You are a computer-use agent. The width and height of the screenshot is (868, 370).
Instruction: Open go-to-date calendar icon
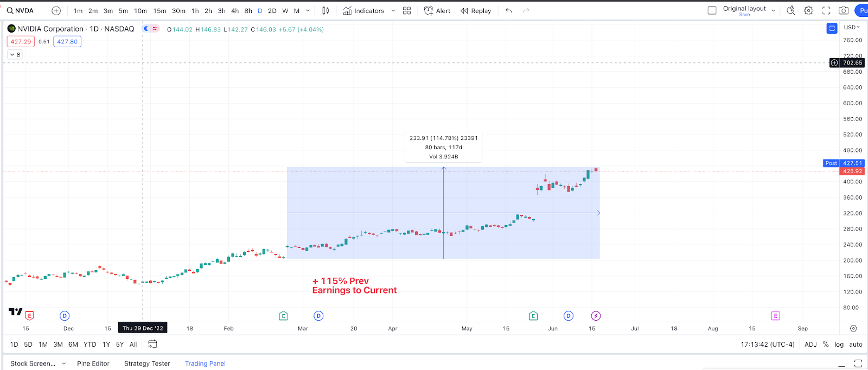click(152, 344)
